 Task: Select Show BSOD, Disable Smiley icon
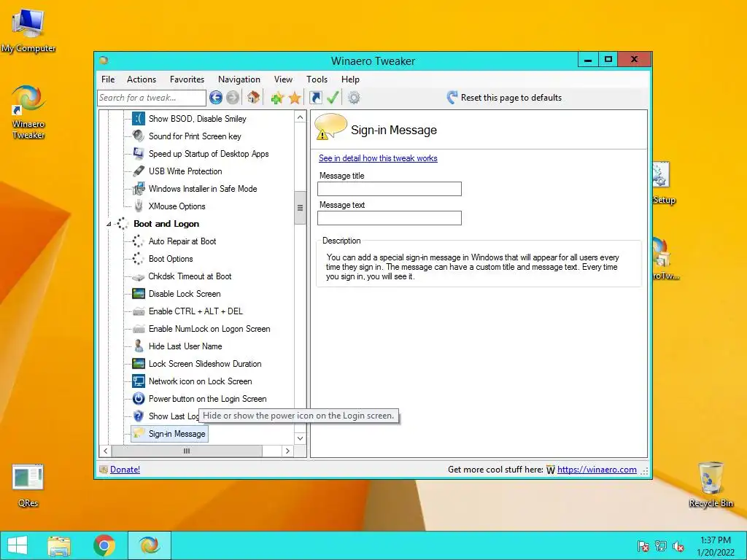[x=138, y=119]
